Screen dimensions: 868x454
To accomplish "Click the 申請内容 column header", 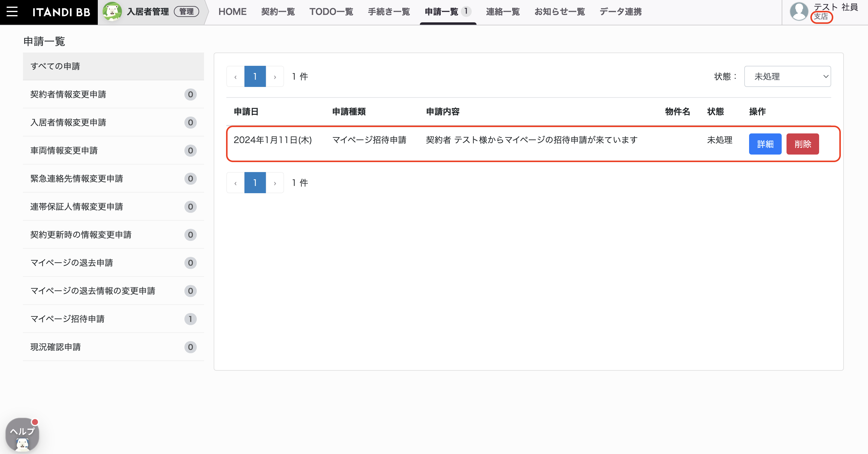I will 443,112.
